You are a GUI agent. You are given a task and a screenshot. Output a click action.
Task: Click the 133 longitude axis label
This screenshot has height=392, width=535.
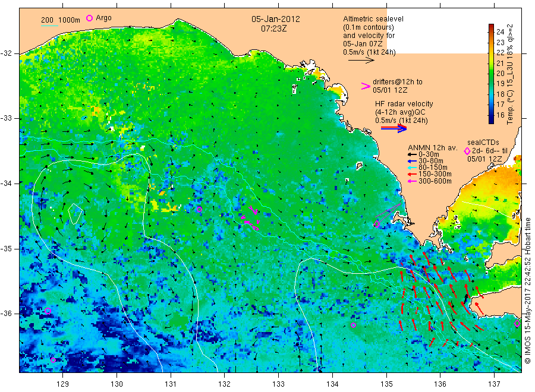278,384
